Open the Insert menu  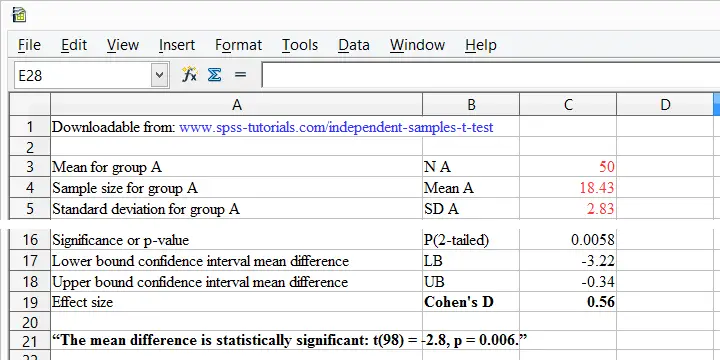point(177,45)
